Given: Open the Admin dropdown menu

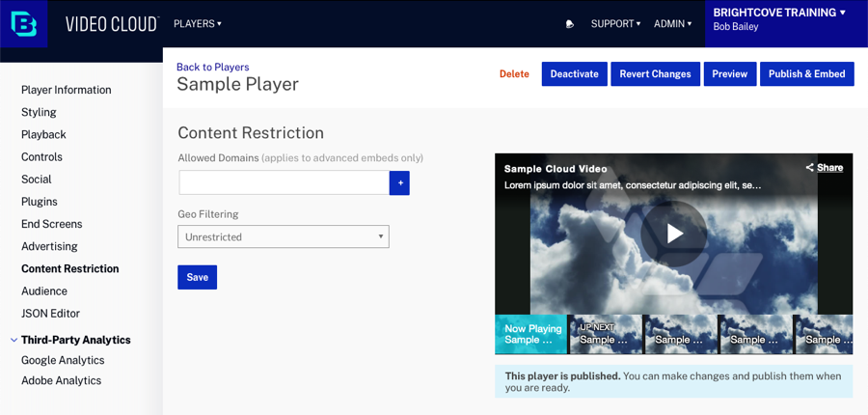Looking at the screenshot, I should pos(672,24).
